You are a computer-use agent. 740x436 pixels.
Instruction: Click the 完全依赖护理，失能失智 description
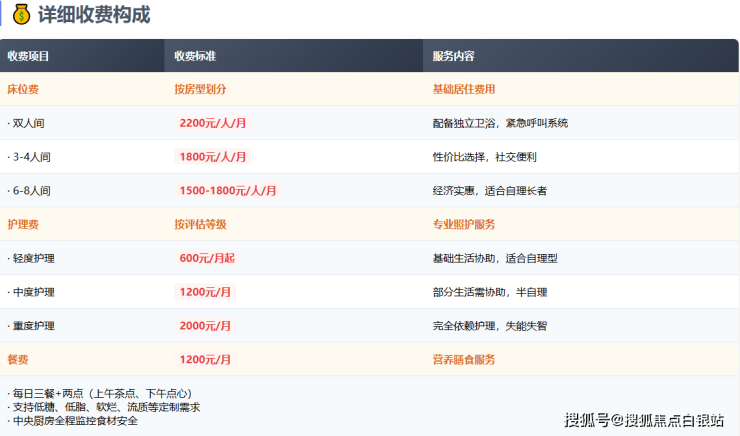[489, 326]
